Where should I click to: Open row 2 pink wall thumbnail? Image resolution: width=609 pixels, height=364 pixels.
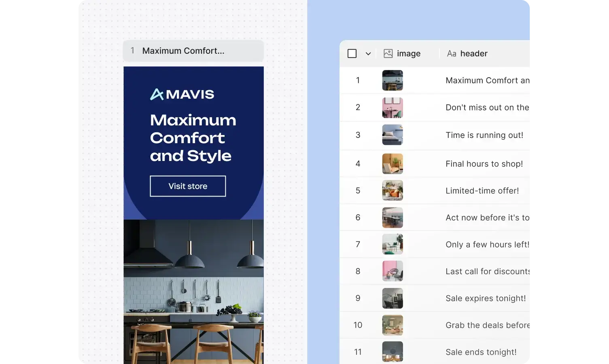point(392,108)
